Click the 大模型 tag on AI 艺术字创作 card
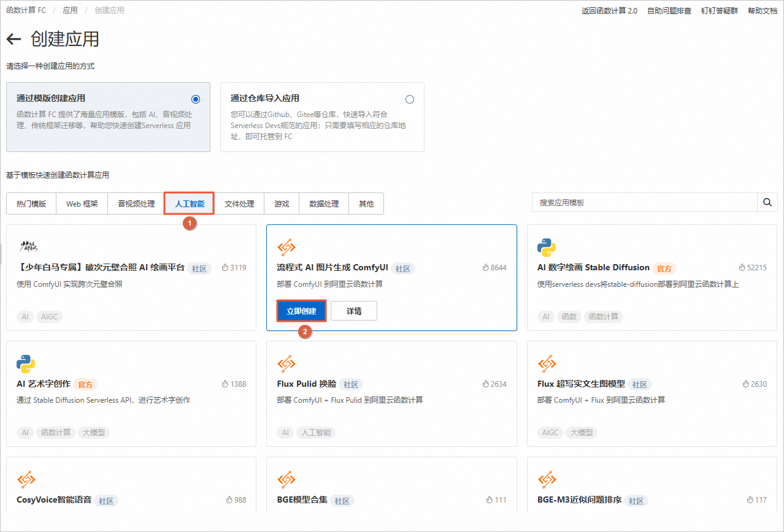This screenshot has height=532, width=784. click(x=93, y=433)
